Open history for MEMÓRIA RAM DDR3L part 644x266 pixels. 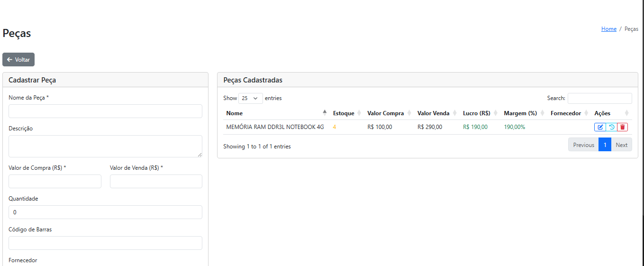click(611, 127)
